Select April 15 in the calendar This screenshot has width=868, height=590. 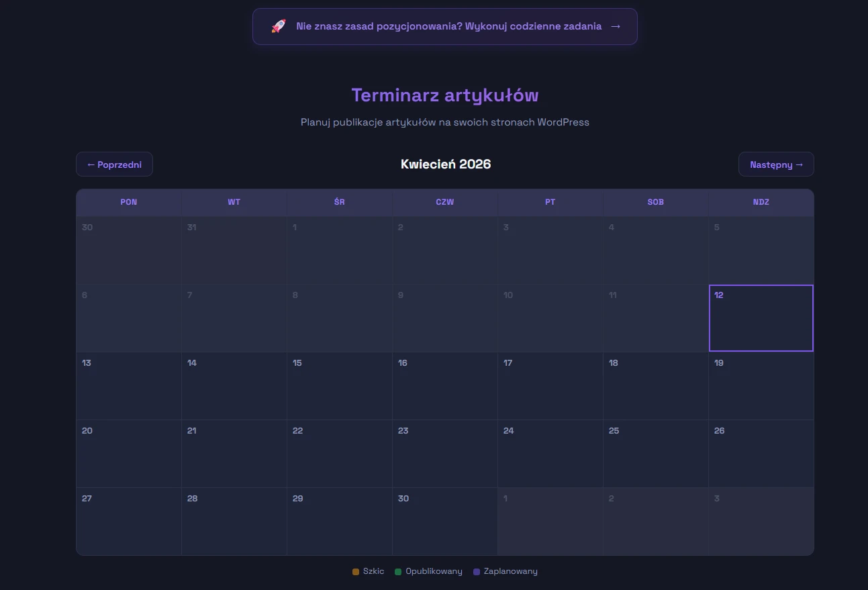pyautogui.click(x=339, y=386)
